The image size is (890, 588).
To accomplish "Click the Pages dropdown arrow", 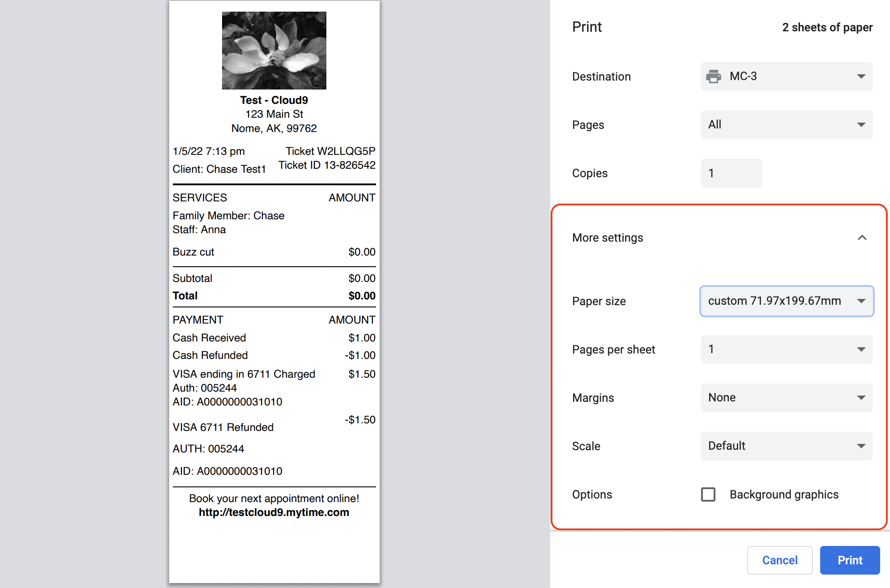I will [x=861, y=125].
